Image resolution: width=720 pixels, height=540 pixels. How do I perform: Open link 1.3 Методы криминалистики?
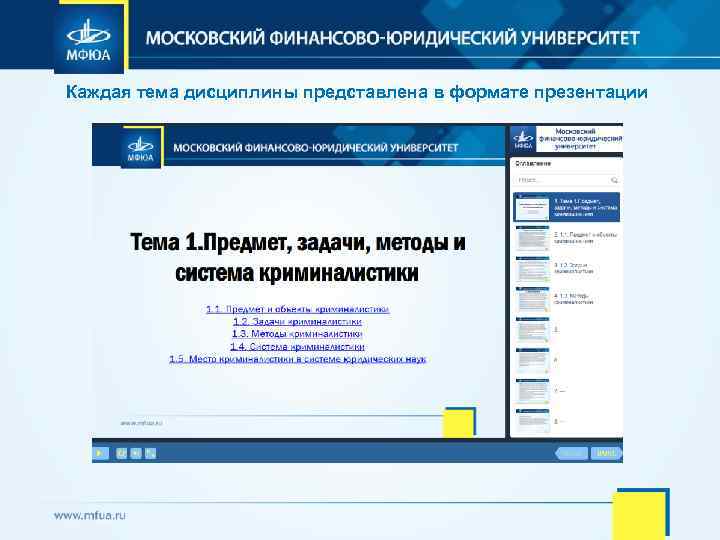(298, 334)
